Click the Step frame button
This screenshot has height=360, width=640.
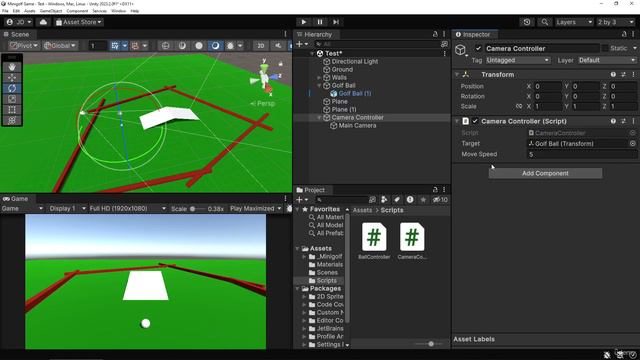click(x=336, y=22)
